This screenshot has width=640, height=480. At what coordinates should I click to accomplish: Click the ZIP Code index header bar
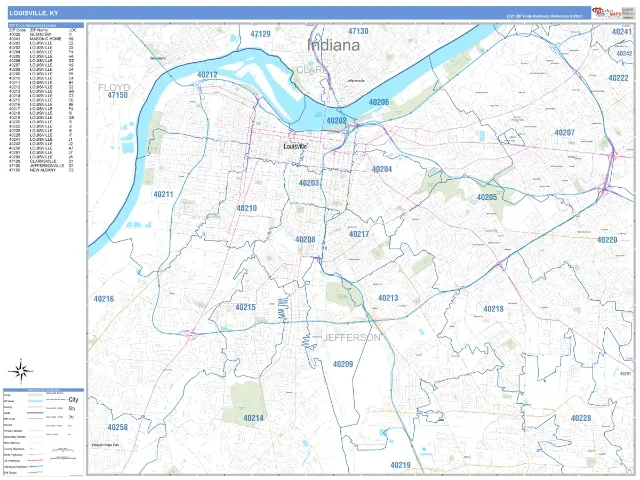pos(46,25)
